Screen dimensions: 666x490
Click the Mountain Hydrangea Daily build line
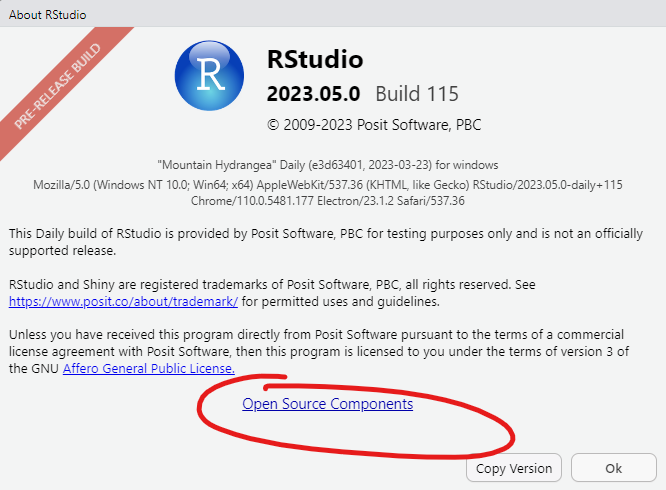[x=327, y=165]
